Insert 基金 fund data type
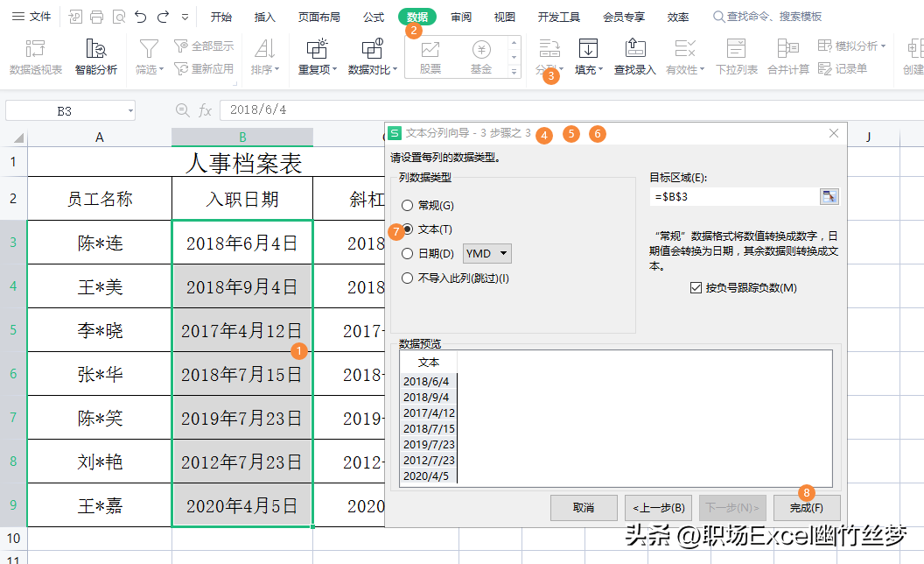The height and width of the screenshot is (564, 924). pyautogui.click(x=481, y=57)
